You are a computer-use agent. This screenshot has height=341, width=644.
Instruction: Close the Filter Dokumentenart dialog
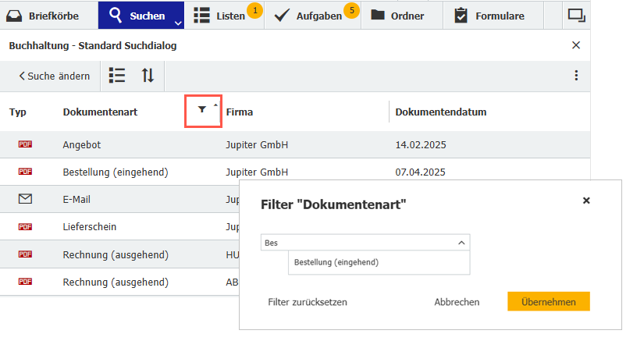click(586, 201)
